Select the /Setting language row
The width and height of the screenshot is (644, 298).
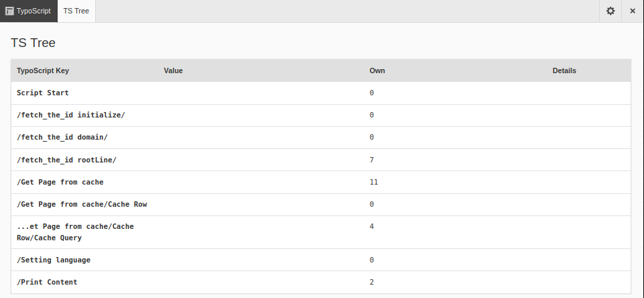tap(54, 260)
